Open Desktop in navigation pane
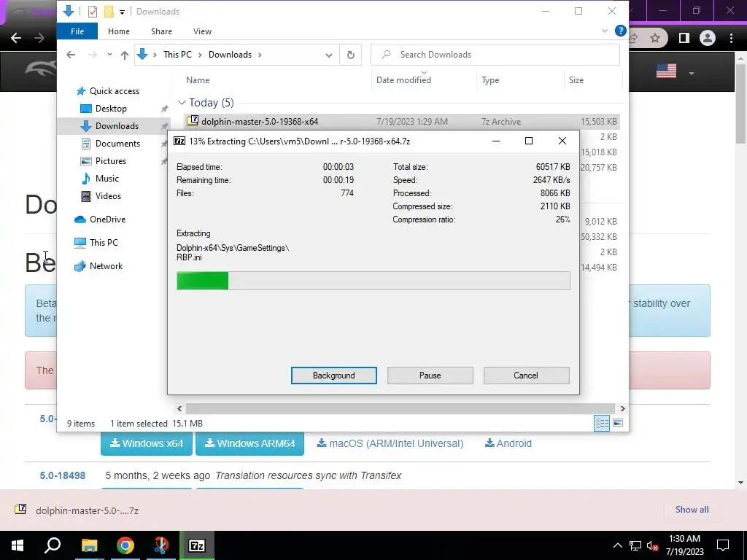 pyautogui.click(x=111, y=109)
